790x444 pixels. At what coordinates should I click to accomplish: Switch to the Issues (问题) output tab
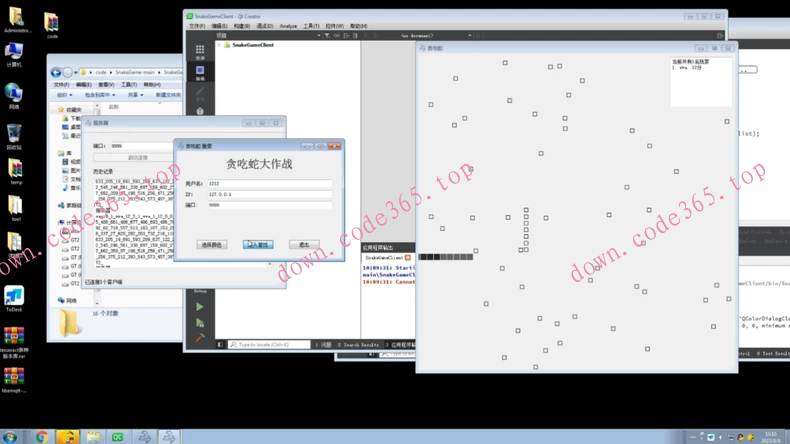coord(323,345)
